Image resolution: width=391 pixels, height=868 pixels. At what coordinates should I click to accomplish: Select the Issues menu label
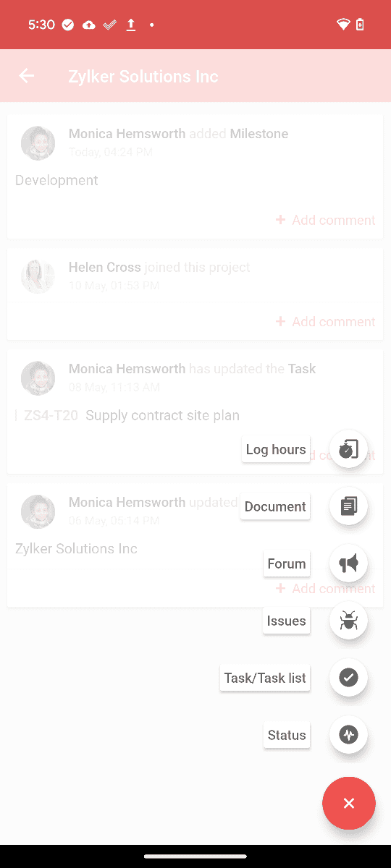(287, 621)
